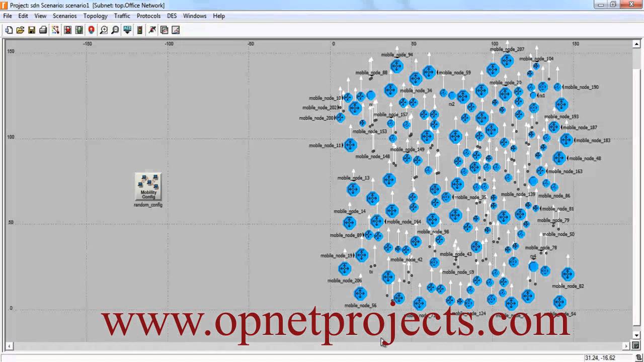Viewport: 644px width, 362px height.
Task: Open the File menu
Action: 8,16
